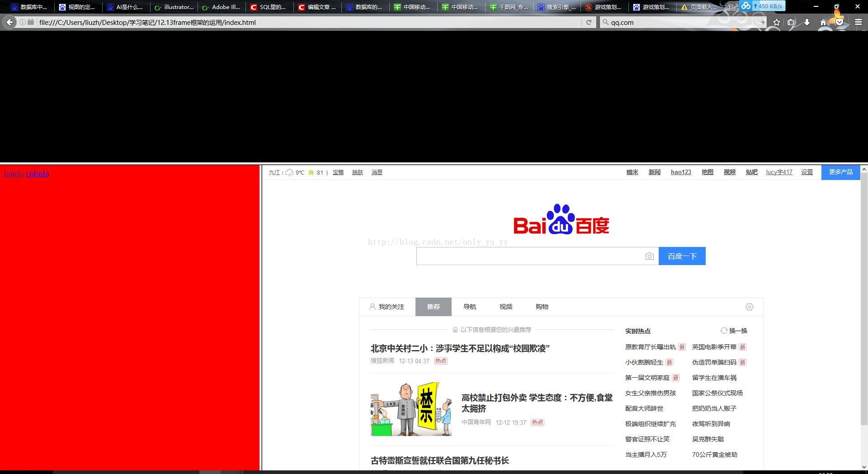Open the 地图 link in Baidu header
This screenshot has width=868, height=474.
pos(708,172)
